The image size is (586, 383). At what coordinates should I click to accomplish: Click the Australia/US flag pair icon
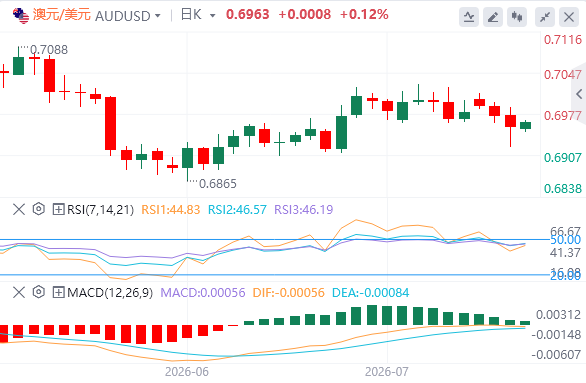(x=21, y=16)
